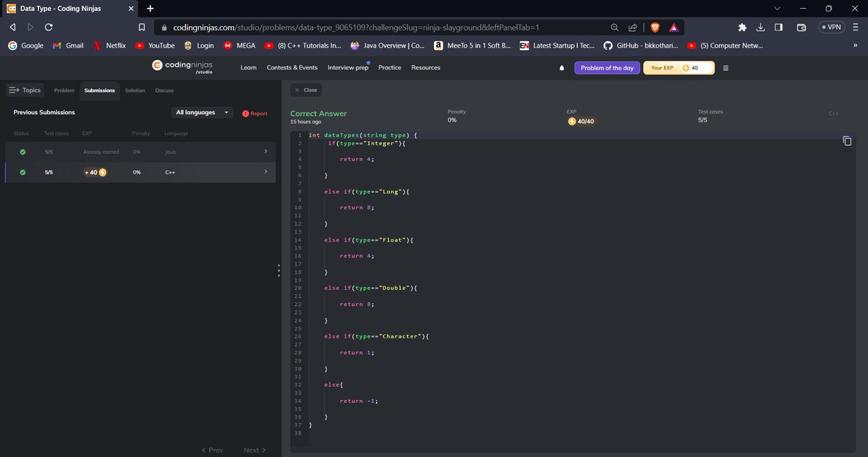Bookmark this page with the bookmark icon
The height and width of the screenshot is (457, 868).
point(142,27)
